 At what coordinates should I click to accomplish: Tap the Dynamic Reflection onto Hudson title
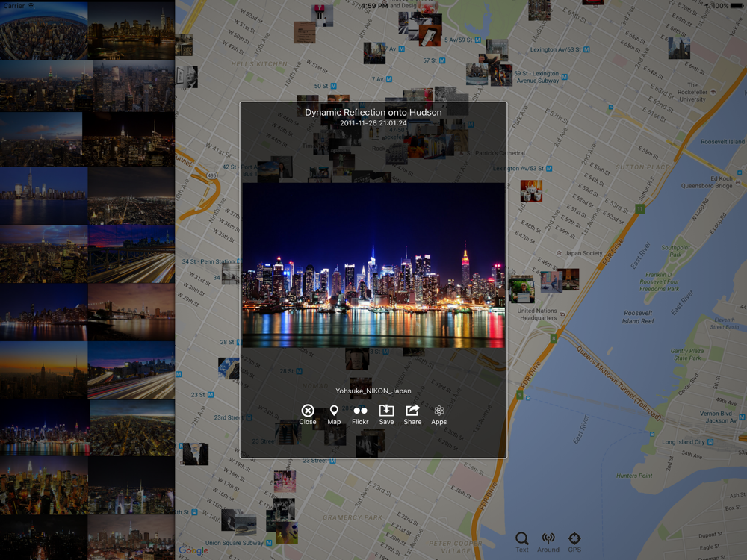pyautogui.click(x=373, y=113)
